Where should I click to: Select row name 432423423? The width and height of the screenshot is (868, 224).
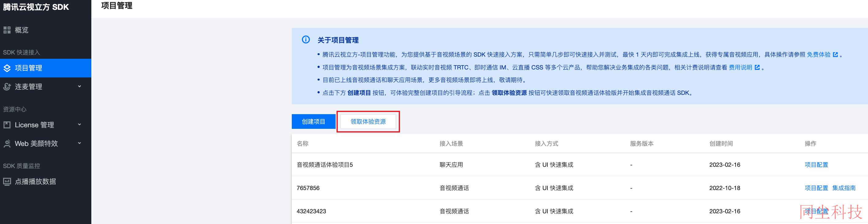point(311,211)
